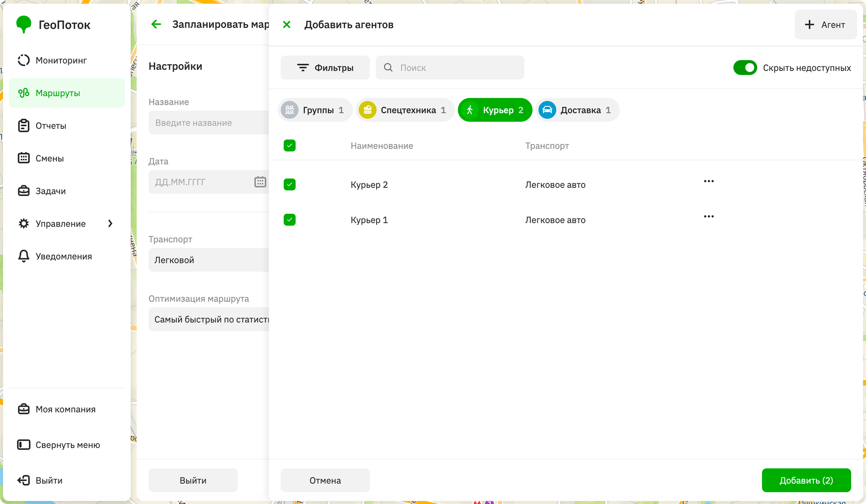Click the Маршруты route icon

24,93
